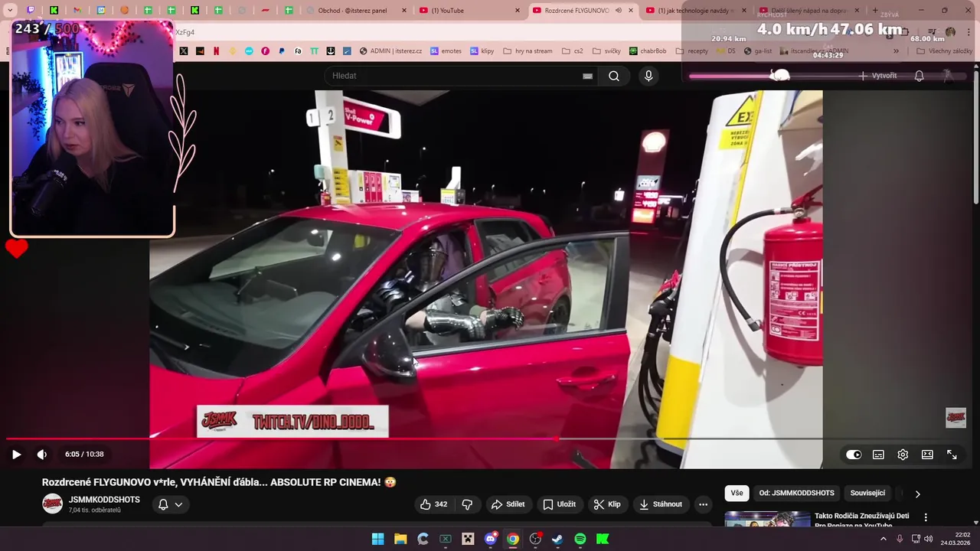Open the emotes bookmark
This screenshot has height=551, width=980.
(446, 51)
